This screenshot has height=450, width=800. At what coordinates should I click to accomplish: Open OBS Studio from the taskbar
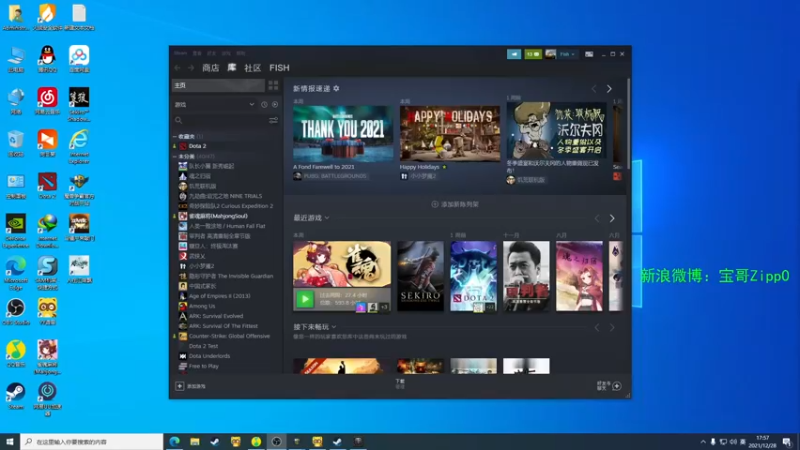[x=277, y=441]
